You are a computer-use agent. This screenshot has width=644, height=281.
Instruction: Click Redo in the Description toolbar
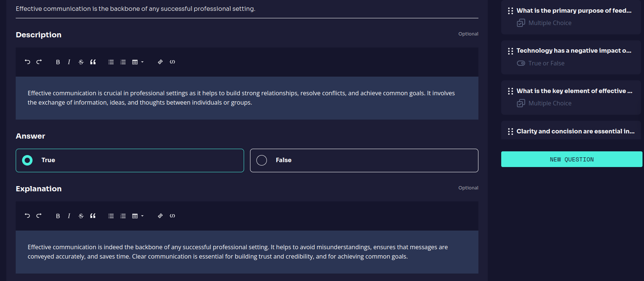(x=39, y=62)
